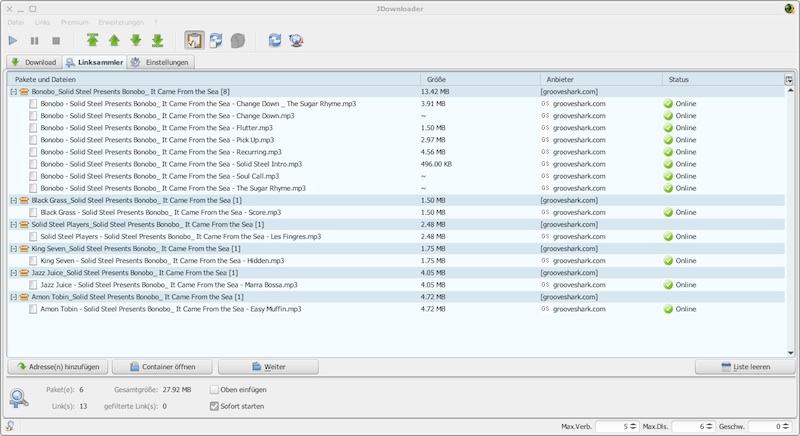The image size is (800, 436).
Task: Collapse the Bonobo_Solid Steel package
Action: (13, 92)
